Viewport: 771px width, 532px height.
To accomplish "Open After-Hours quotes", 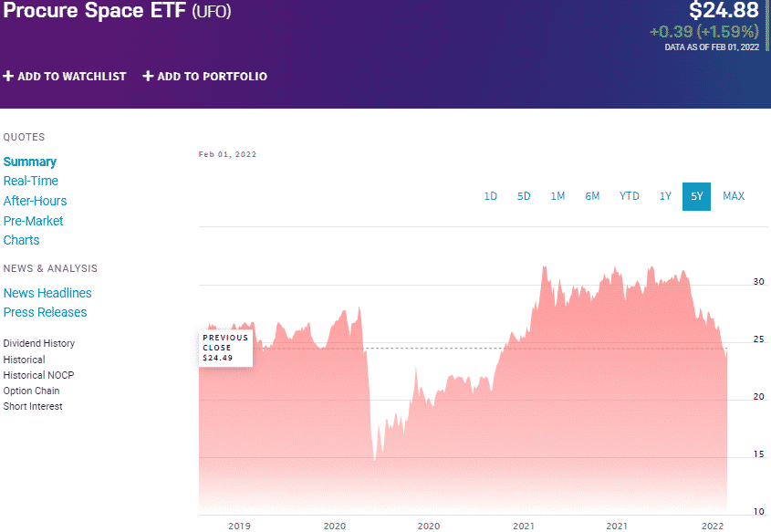I will [x=35, y=201].
